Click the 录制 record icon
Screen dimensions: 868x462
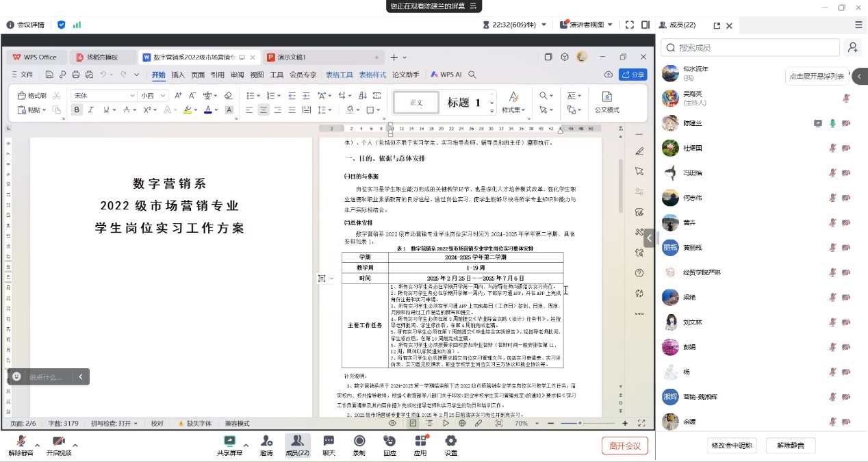(359, 444)
